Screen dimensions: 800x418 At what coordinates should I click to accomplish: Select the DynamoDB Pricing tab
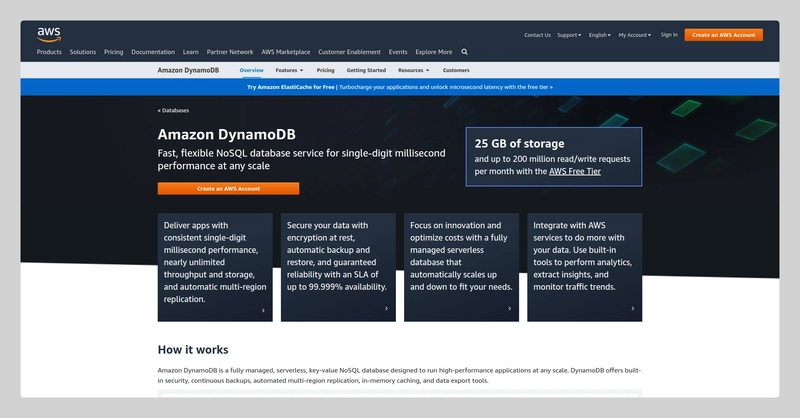coord(326,70)
